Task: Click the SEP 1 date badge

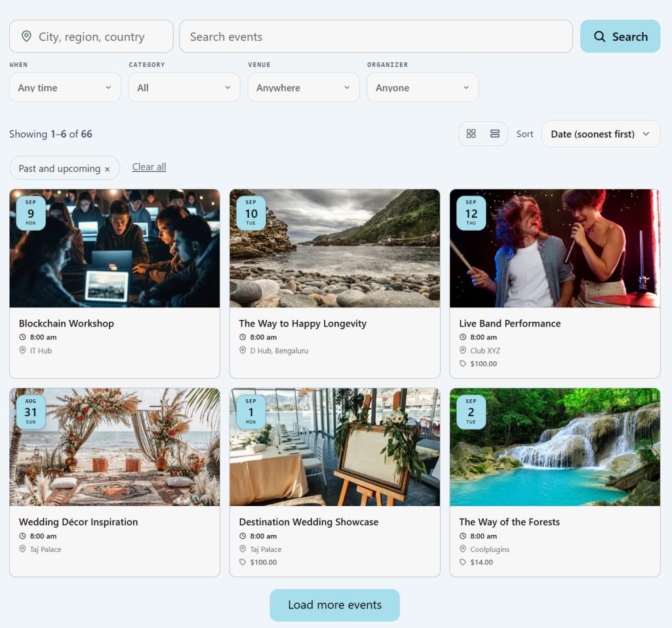Action: (x=251, y=412)
